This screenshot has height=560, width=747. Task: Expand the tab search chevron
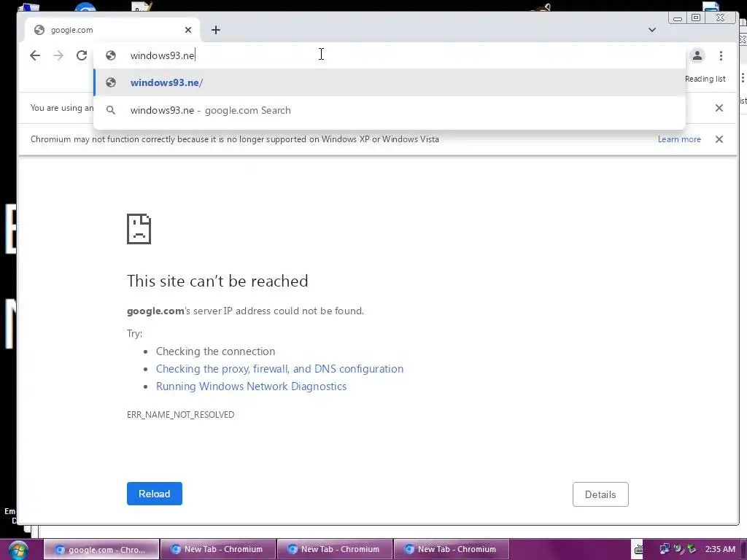651,30
